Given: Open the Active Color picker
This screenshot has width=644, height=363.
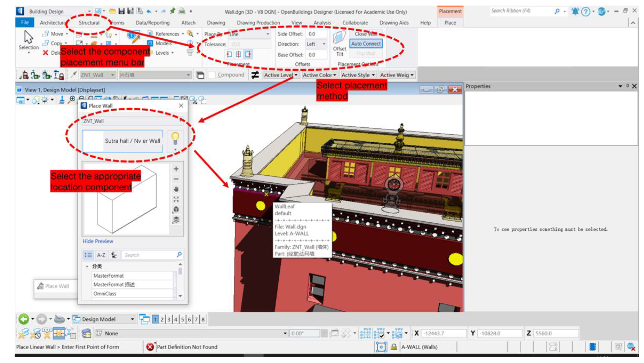Looking at the screenshot, I should (319, 75).
